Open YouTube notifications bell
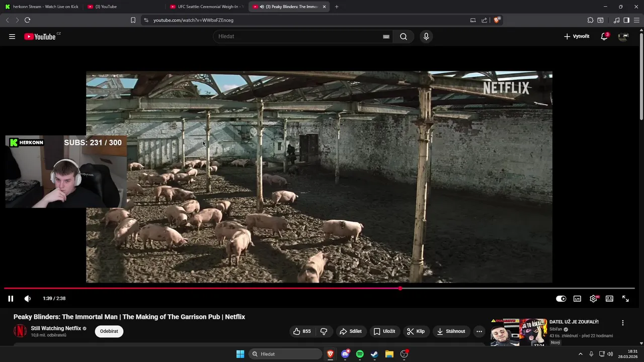 (604, 37)
